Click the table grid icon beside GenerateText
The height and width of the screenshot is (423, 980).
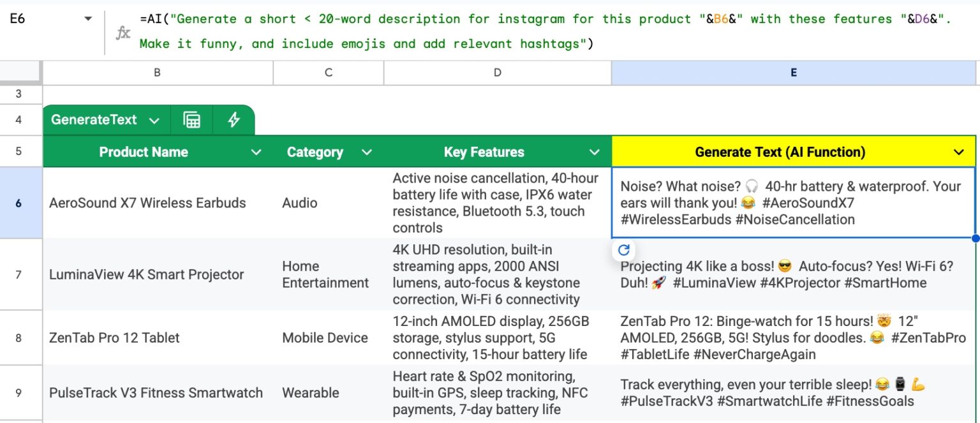point(191,120)
